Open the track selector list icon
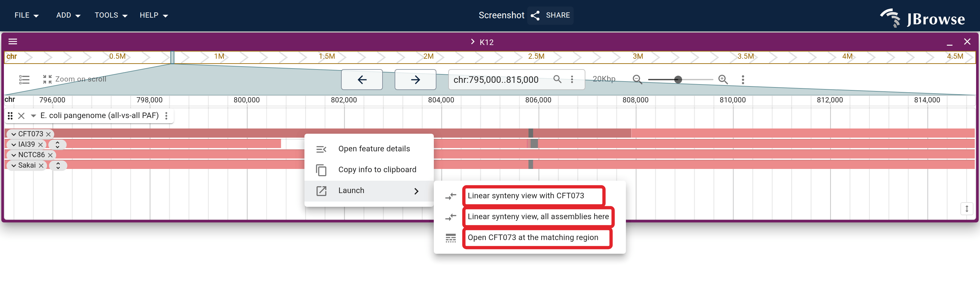The height and width of the screenshot is (287, 980). coord(24,79)
